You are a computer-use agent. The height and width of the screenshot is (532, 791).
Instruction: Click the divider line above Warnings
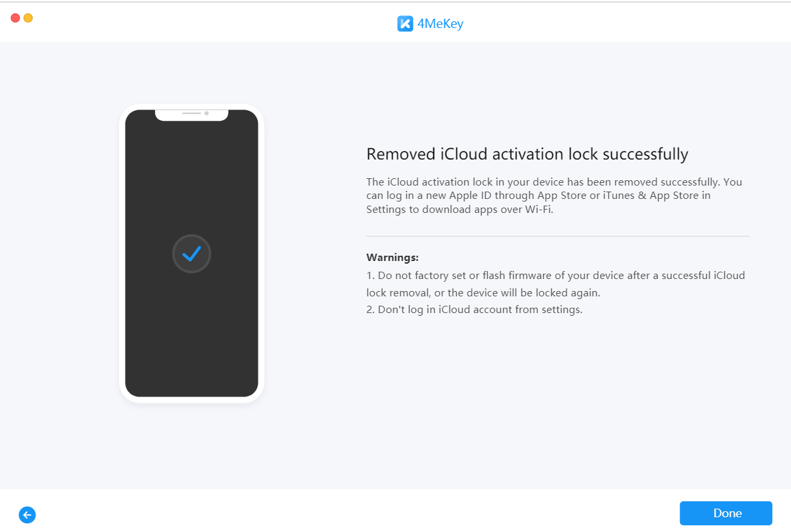pyautogui.click(x=557, y=236)
